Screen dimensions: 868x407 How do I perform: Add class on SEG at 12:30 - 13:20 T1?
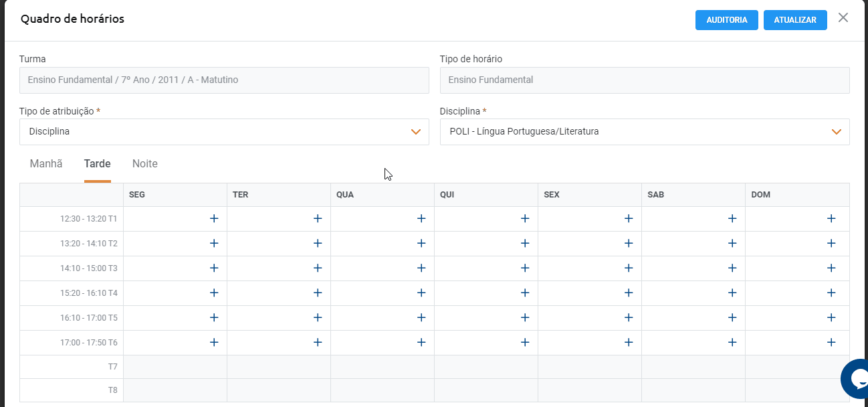[214, 218]
